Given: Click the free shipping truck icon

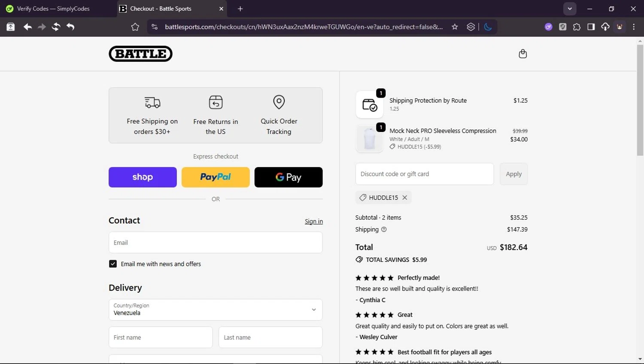Looking at the screenshot, I should [x=152, y=102].
